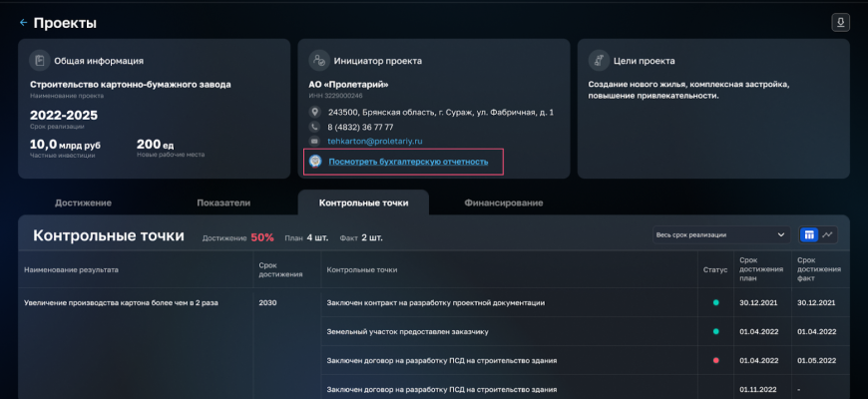
Task: Switch to line chart view mode
Action: [x=827, y=234]
